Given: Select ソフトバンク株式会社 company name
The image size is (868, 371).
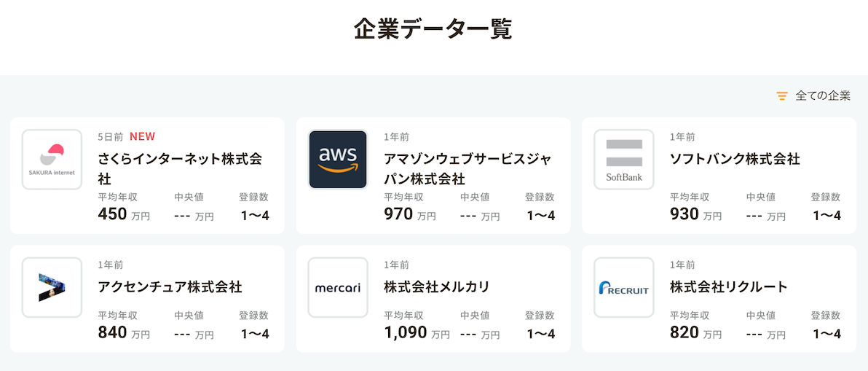Looking at the screenshot, I should tap(735, 158).
